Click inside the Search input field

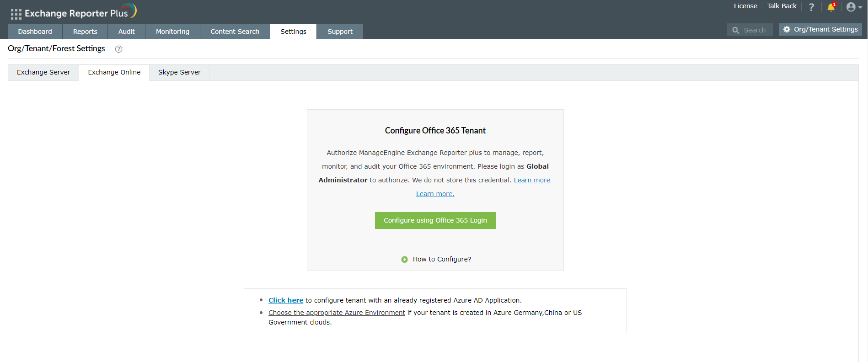[755, 30]
